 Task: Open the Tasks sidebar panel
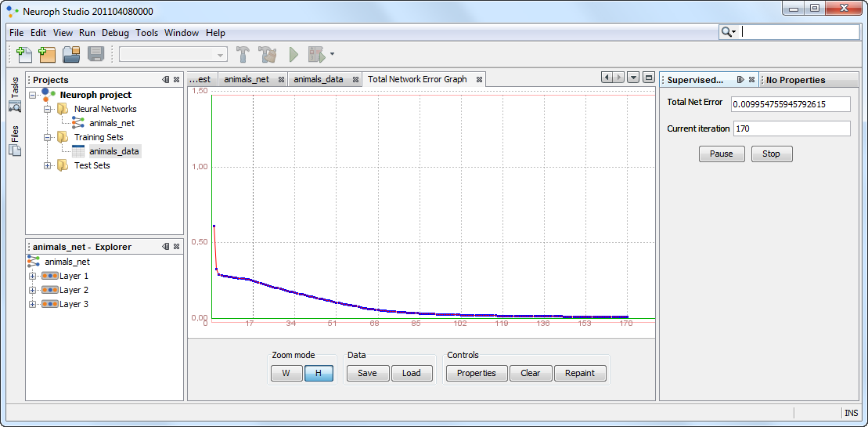pyautogui.click(x=15, y=93)
